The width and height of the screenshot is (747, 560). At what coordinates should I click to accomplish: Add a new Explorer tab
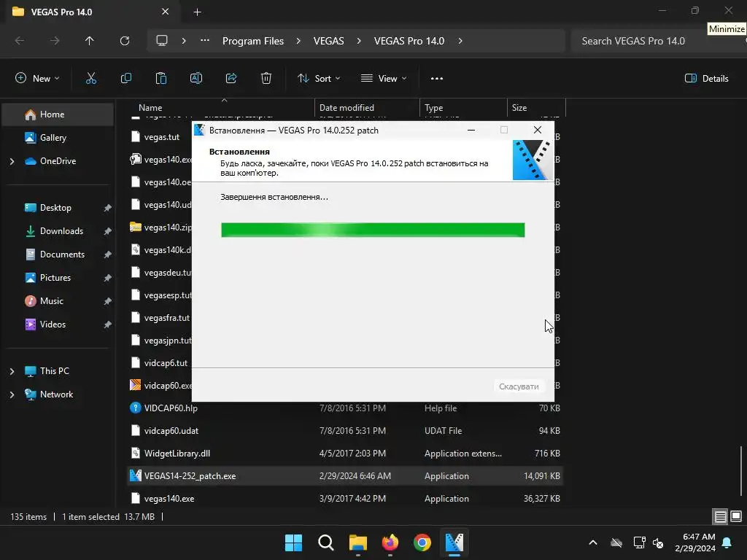[197, 12]
